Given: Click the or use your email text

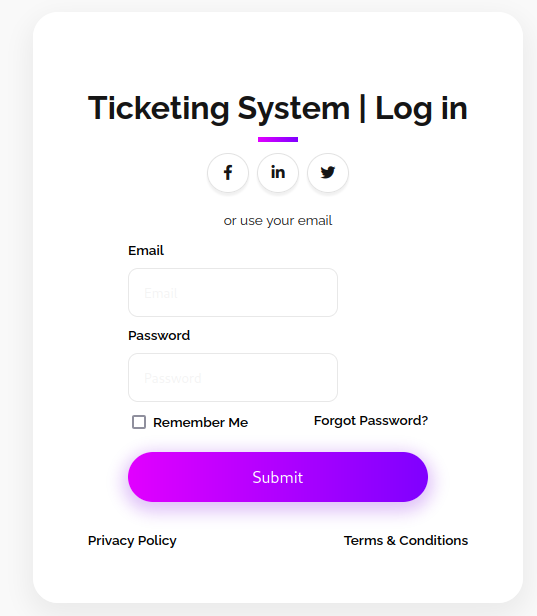Looking at the screenshot, I should [x=278, y=221].
